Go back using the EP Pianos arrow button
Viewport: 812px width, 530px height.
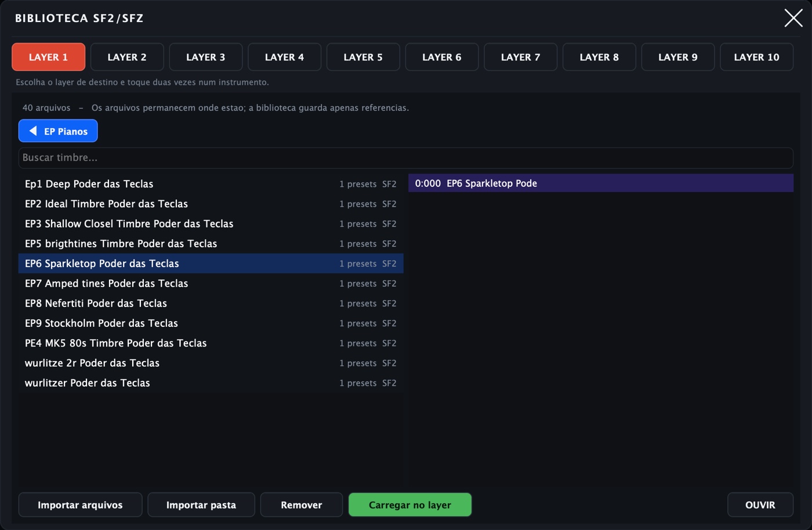click(x=58, y=131)
